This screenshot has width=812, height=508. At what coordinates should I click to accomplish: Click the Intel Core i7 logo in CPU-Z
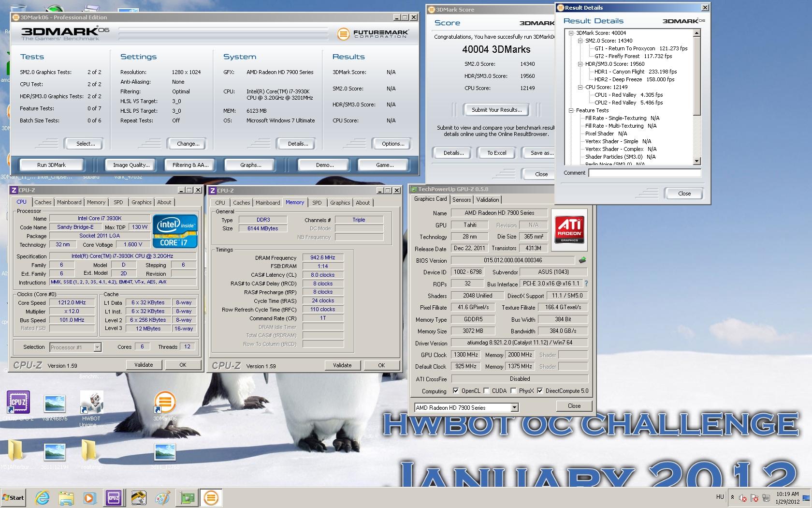(x=175, y=231)
